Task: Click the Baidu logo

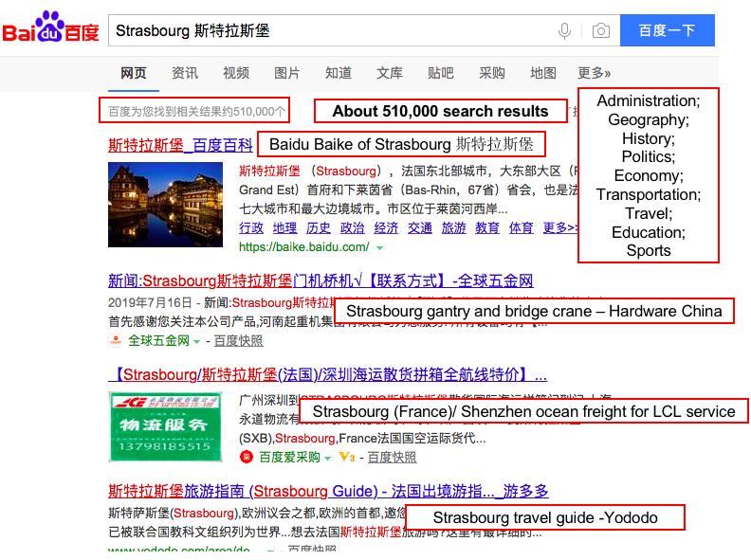Action: [x=50, y=27]
